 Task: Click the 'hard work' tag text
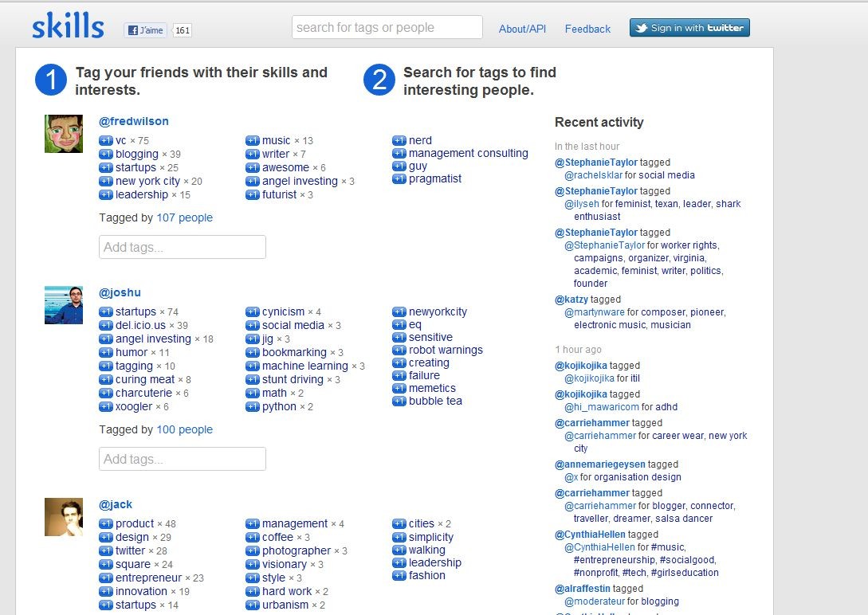pyautogui.click(x=287, y=591)
